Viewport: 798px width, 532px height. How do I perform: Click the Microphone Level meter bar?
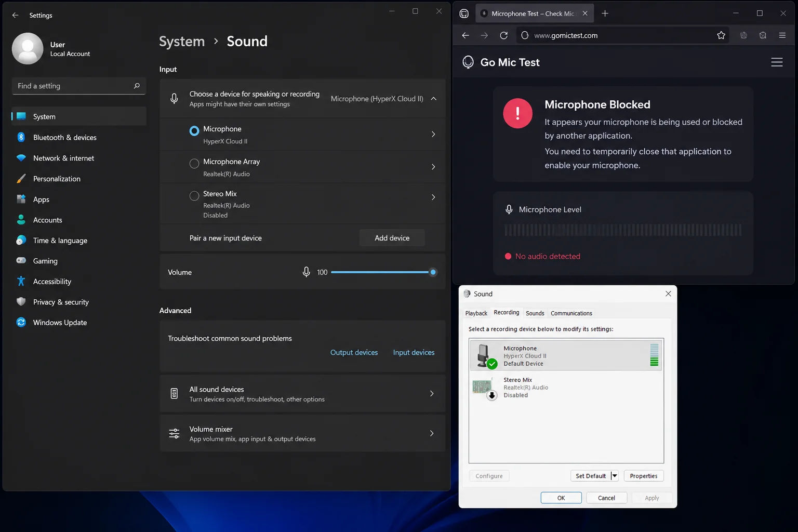click(x=623, y=230)
